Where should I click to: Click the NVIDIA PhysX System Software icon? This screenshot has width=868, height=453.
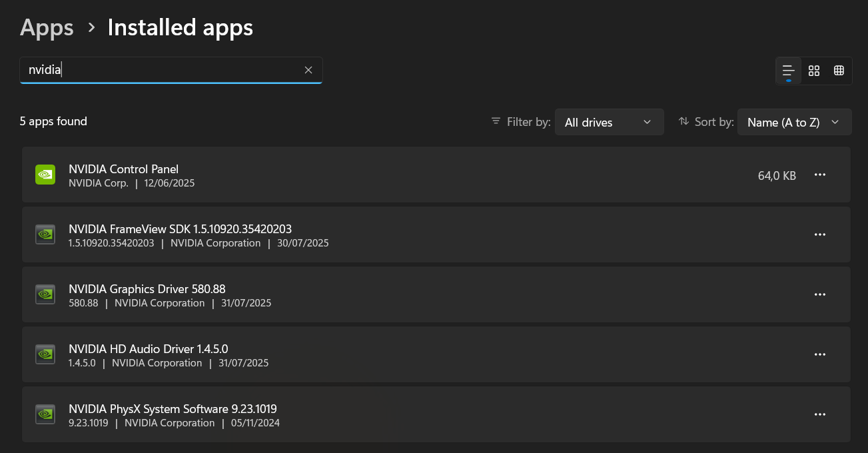click(45, 414)
